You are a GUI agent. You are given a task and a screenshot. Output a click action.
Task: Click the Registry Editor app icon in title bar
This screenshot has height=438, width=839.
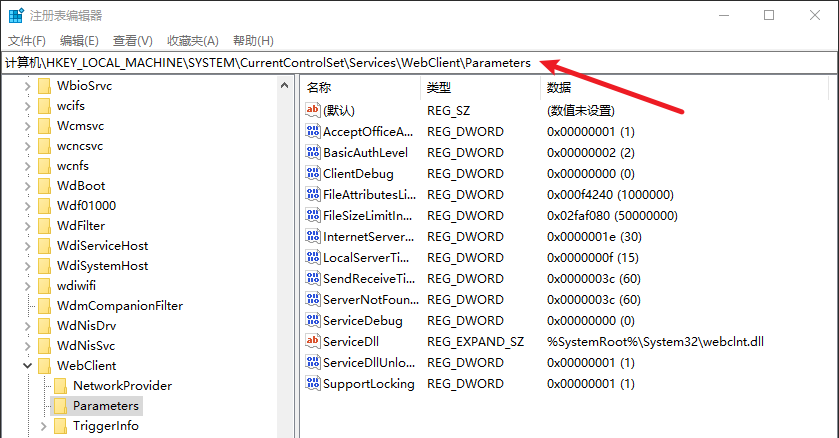[x=17, y=16]
